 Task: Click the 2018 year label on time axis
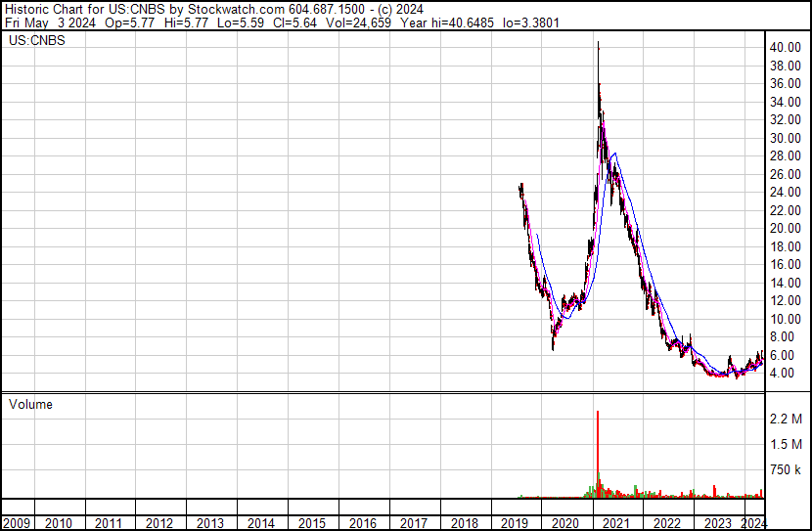(x=464, y=523)
